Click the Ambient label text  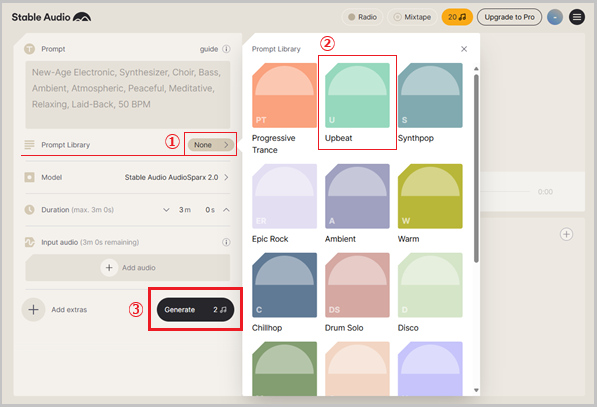click(x=340, y=239)
